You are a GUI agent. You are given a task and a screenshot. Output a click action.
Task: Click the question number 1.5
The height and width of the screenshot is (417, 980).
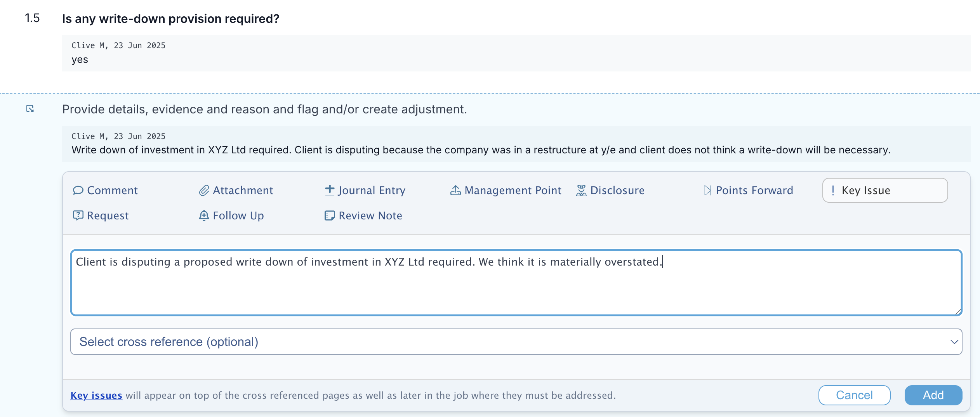coord(32,18)
